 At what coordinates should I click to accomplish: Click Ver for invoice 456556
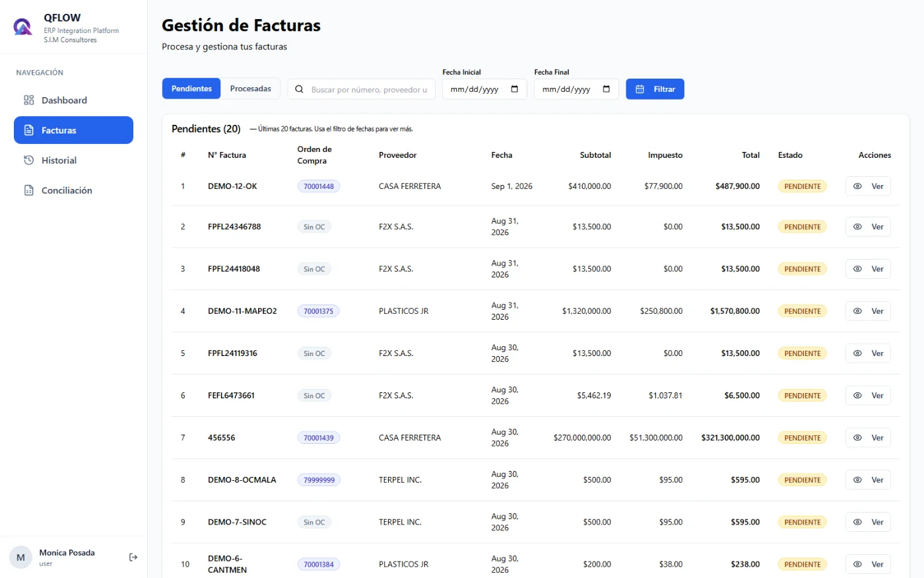pos(868,438)
